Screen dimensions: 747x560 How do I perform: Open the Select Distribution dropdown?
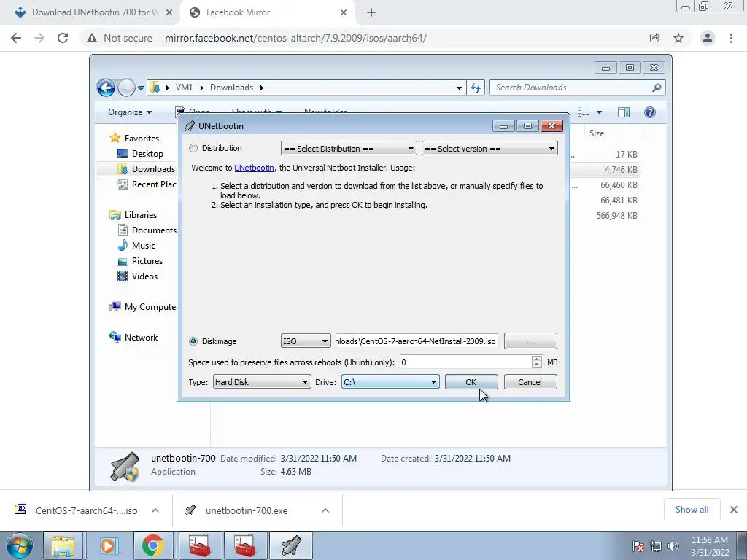point(349,149)
